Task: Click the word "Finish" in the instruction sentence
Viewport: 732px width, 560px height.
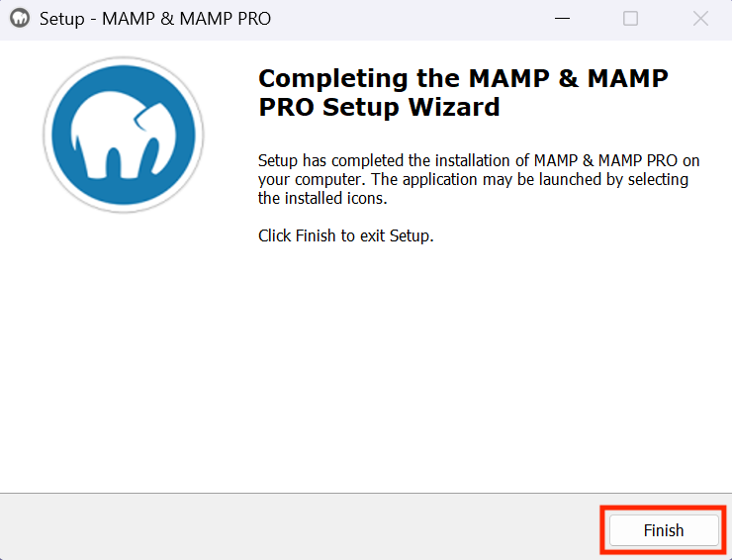Action: click(x=316, y=235)
